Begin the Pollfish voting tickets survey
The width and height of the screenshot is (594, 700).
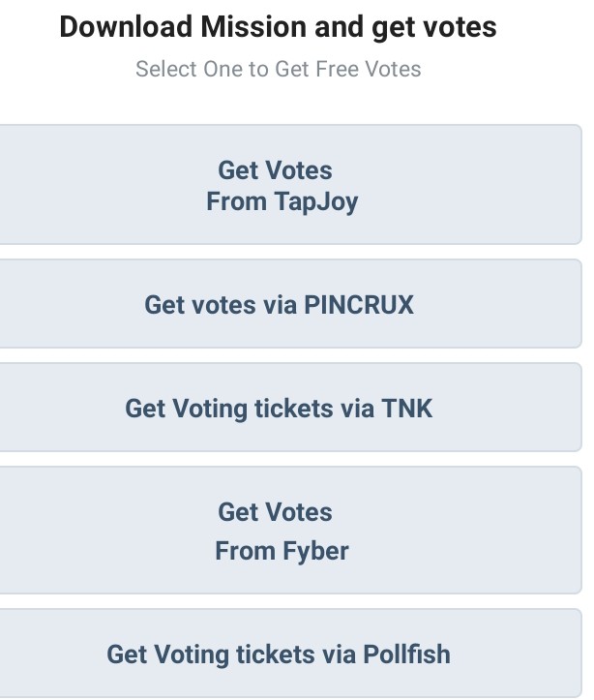pyautogui.click(x=288, y=654)
